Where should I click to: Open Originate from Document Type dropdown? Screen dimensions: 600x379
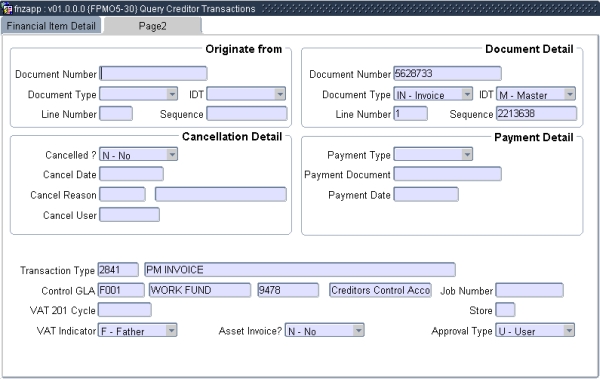172,94
